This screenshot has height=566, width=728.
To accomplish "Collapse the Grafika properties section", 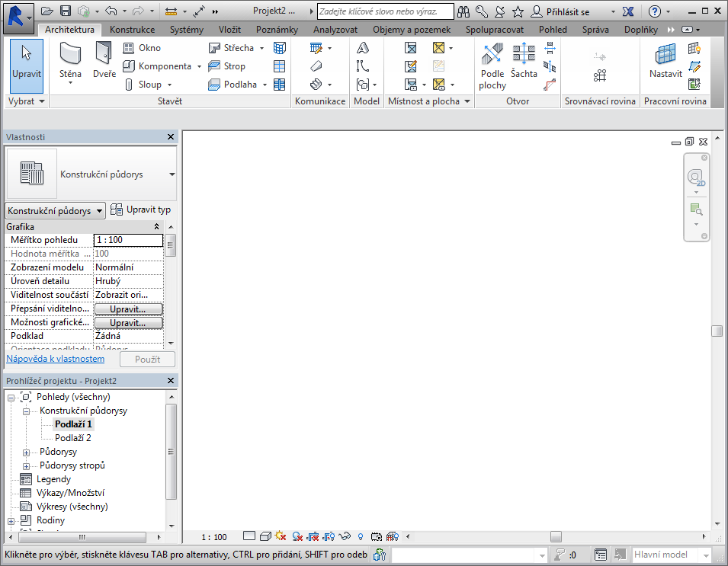I will [157, 227].
